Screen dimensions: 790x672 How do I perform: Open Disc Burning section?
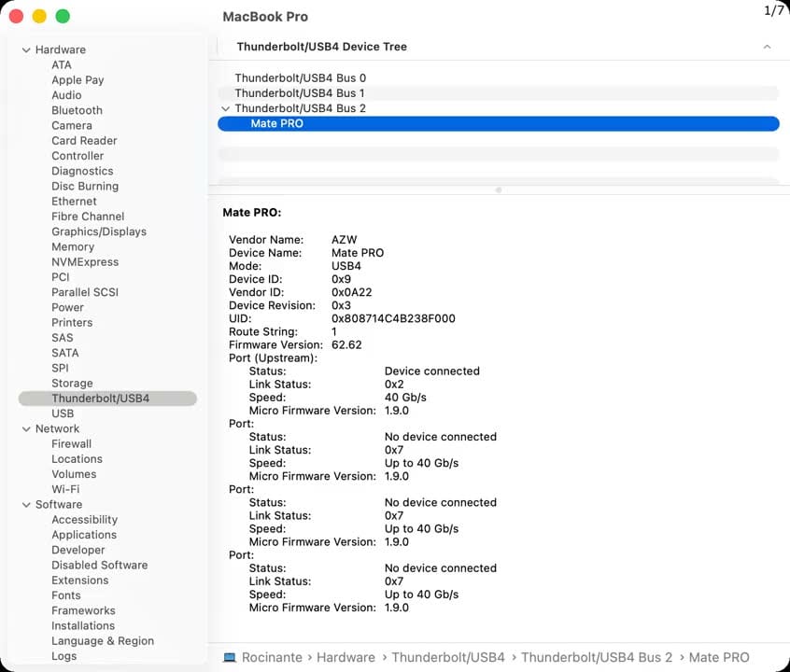(85, 186)
